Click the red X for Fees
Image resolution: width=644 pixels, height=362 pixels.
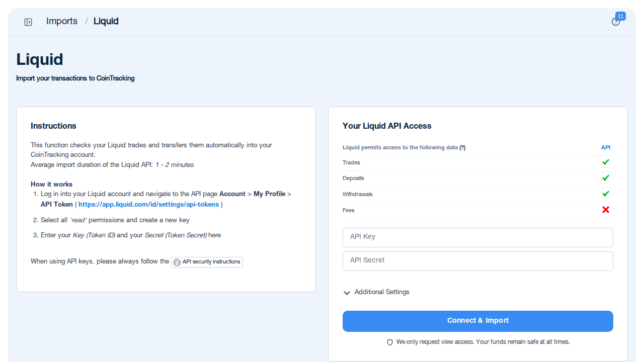click(606, 210)
